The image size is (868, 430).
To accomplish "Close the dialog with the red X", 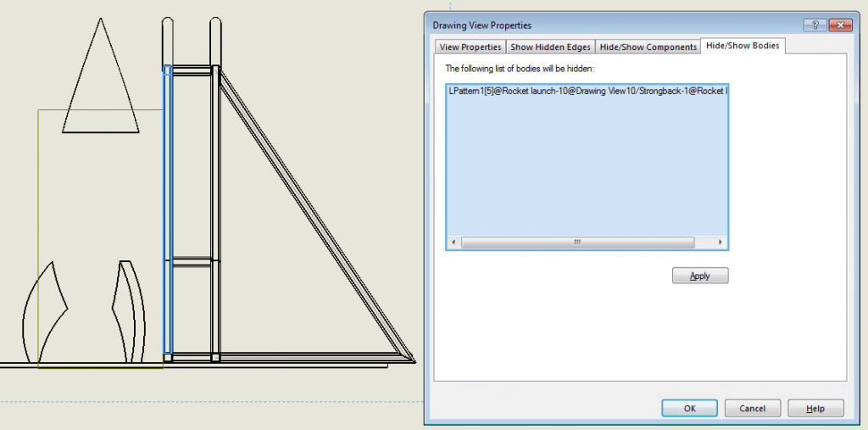I will 839,25.
